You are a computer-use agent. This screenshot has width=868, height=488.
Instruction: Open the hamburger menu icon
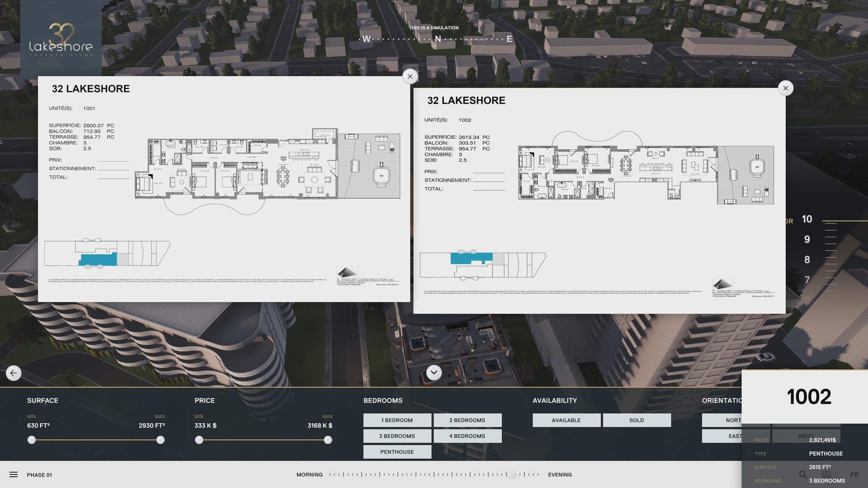pos(14,474)
